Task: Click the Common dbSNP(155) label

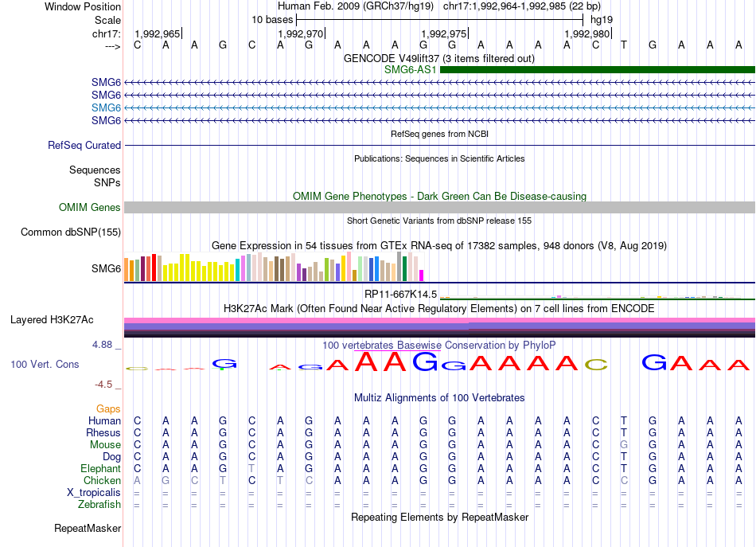Action: pos(71,232)
